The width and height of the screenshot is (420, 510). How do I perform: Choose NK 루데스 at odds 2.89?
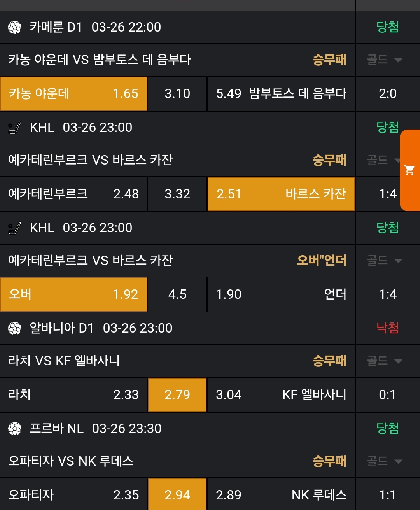pyautogui.click(x=281, y=495)
